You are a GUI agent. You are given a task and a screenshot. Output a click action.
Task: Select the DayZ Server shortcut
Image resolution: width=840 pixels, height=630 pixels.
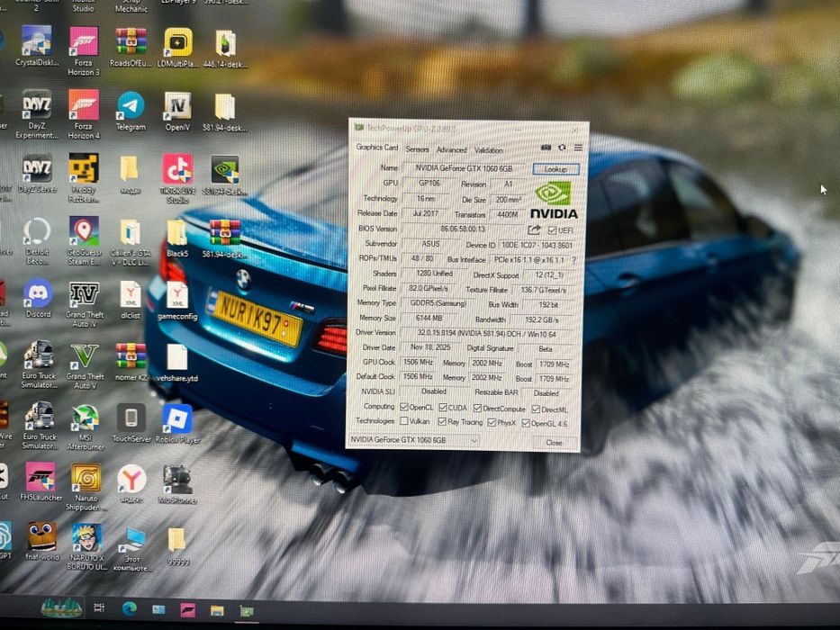(37, 174)
